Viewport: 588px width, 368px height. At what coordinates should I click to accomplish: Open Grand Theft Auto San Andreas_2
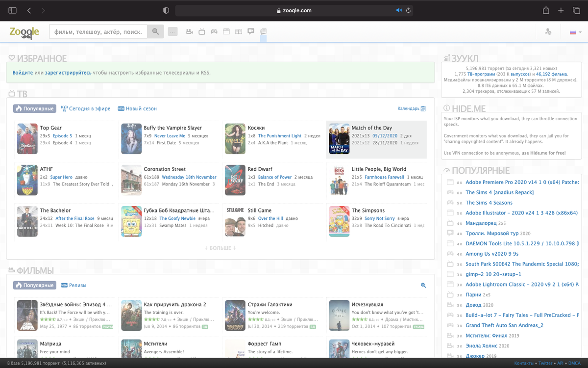(505, 325)
